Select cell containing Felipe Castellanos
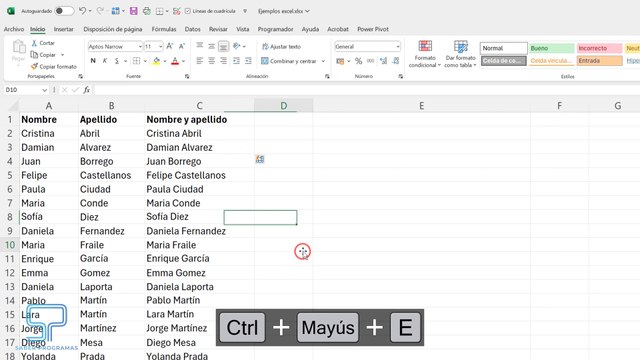The width and height of the screenshot is (640, 360). point(199,176)
